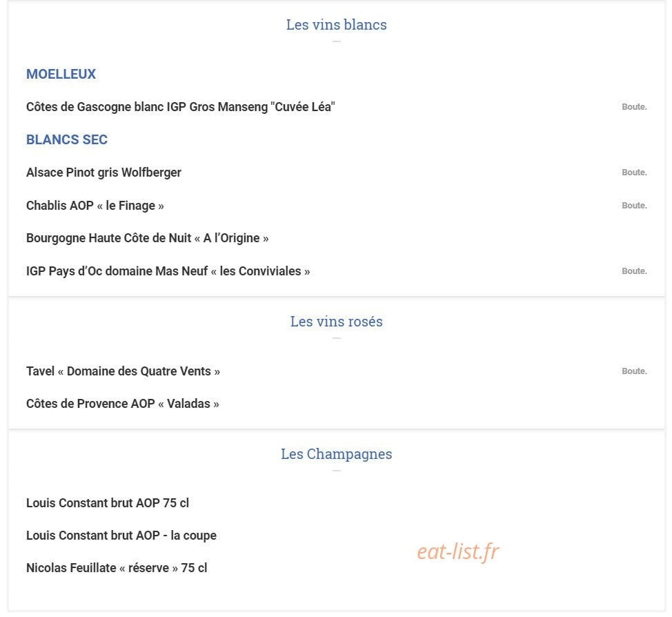672x617 pixels.
Task: Open Côtes de Gascogne Cuvée Léa item
Action: tap(181, 107)
